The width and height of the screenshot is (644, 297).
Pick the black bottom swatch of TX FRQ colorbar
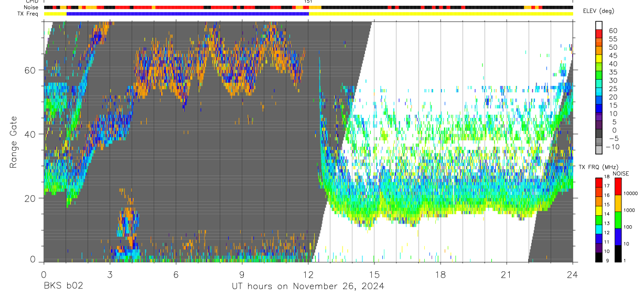pos(599,256)
